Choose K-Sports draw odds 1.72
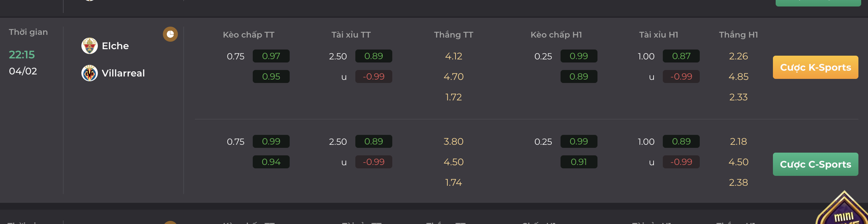This screenshot has width=868, height=224. 453,97
